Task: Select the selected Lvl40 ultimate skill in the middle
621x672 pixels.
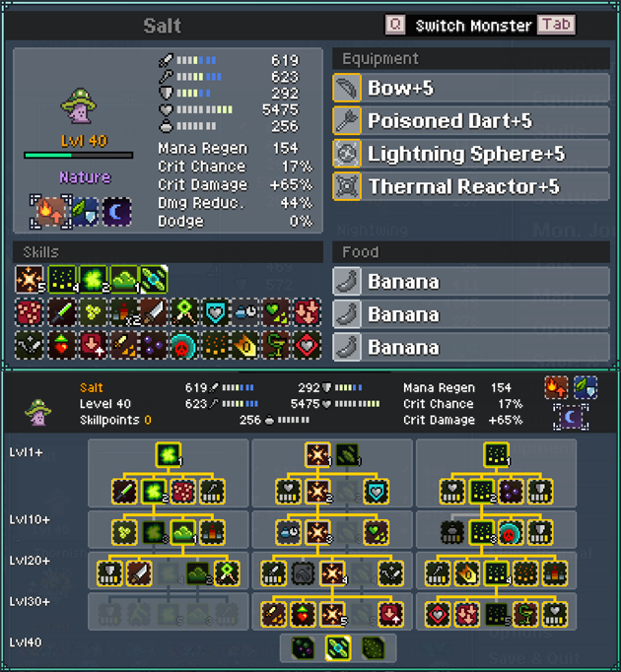Action: point(338,647)
